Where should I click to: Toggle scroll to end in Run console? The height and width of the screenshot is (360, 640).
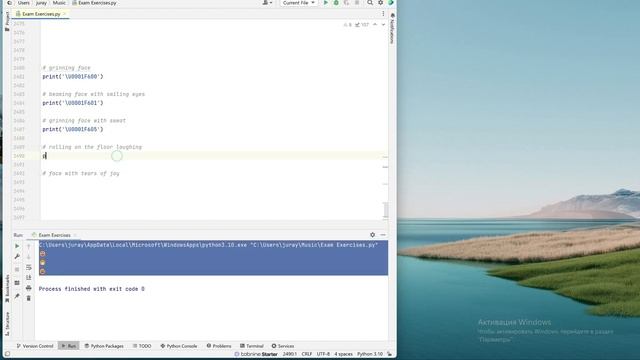29,278
